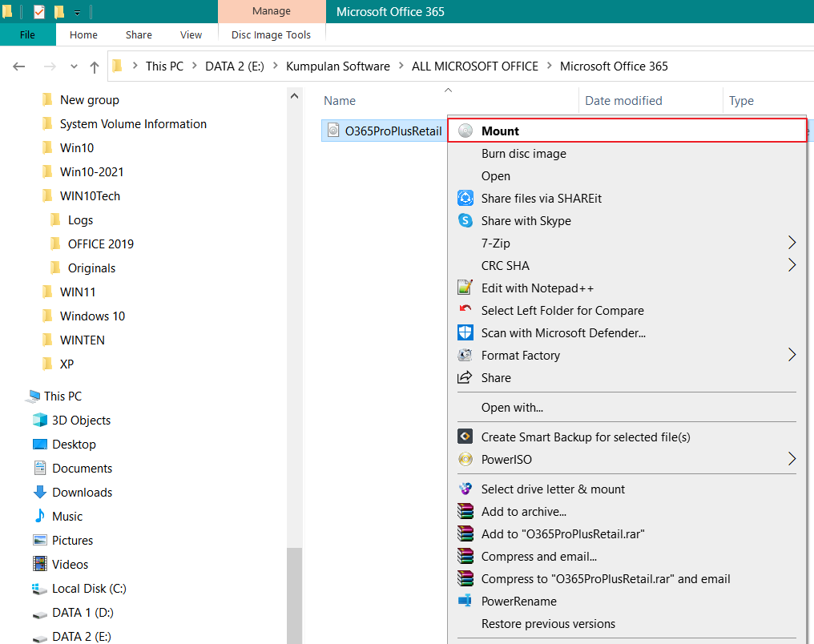Select the Originals folder in tree
The width and height of the screenshot is (814, 644).
click(91, 268)
